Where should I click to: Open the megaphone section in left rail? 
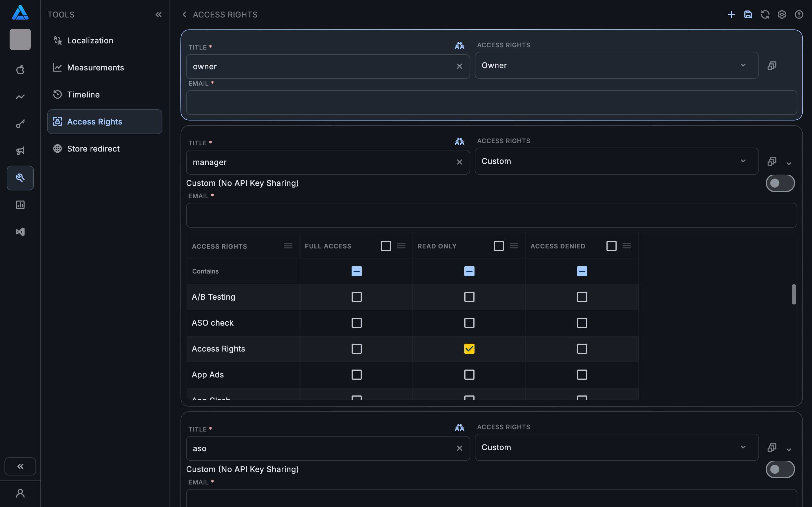20,151
